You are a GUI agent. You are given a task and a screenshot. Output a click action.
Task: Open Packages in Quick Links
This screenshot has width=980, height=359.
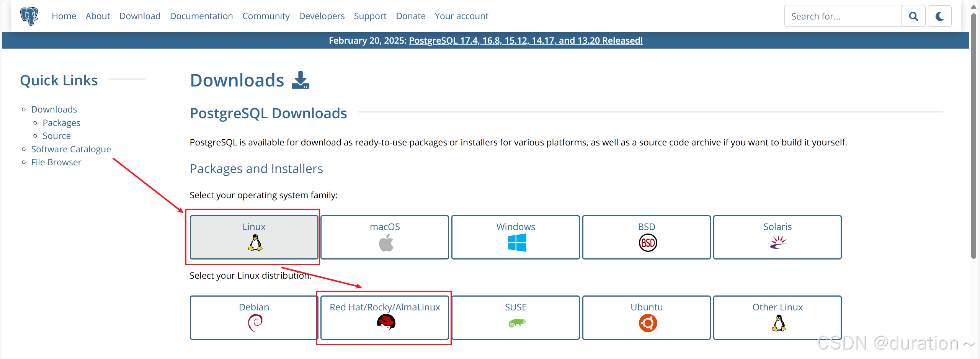(61, 123)
